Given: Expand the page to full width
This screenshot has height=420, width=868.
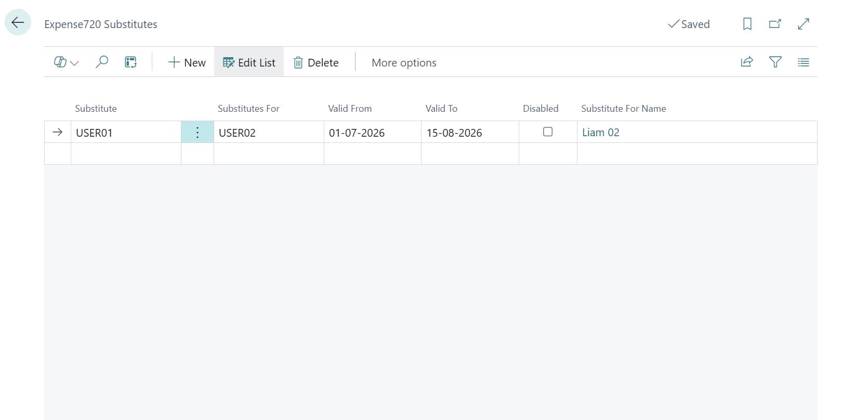Looking at the screenshot, I should (x=804, y=24).
